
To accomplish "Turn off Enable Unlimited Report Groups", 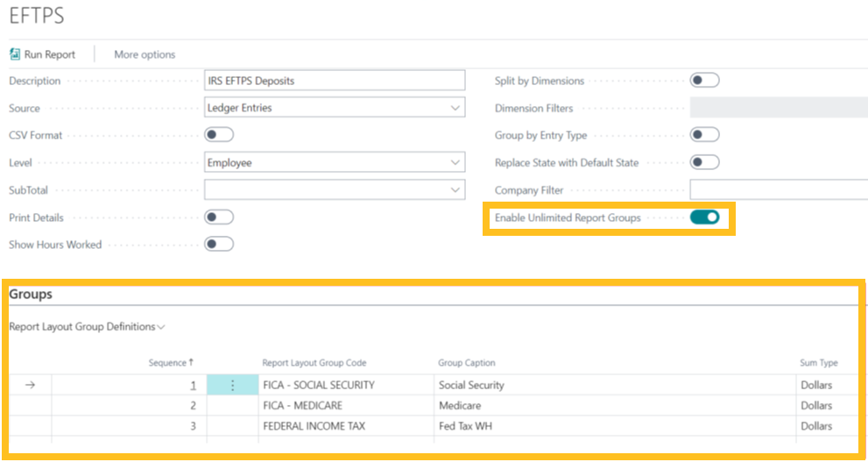I will click(x=704, y=217).
